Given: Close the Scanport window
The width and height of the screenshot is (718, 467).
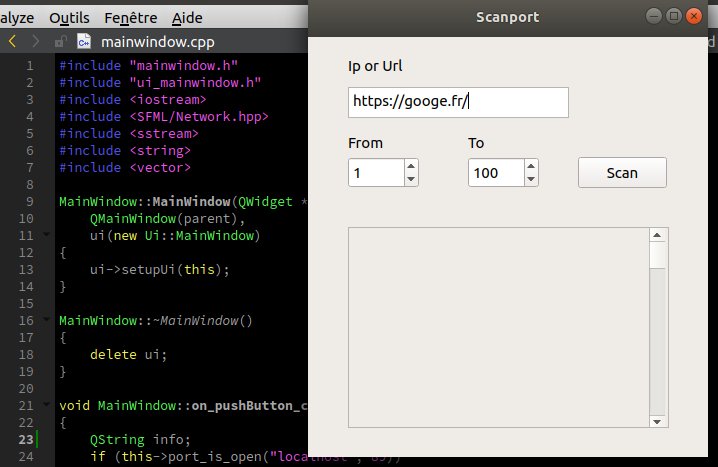Looking at the screenshot, I should click(x=694, y=16).
